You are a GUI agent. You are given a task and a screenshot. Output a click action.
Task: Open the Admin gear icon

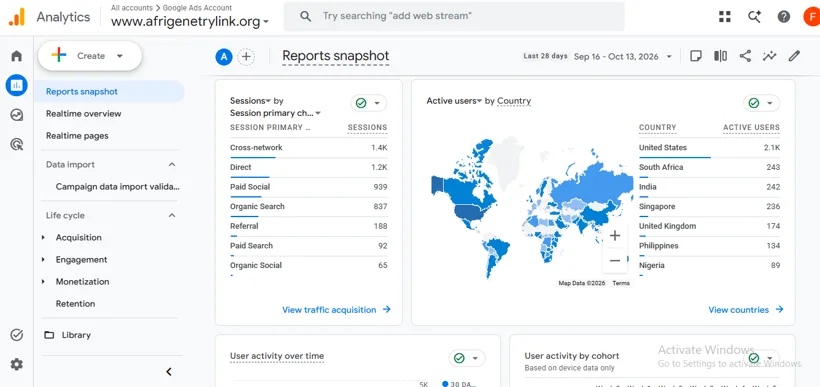tap(17, 365)
